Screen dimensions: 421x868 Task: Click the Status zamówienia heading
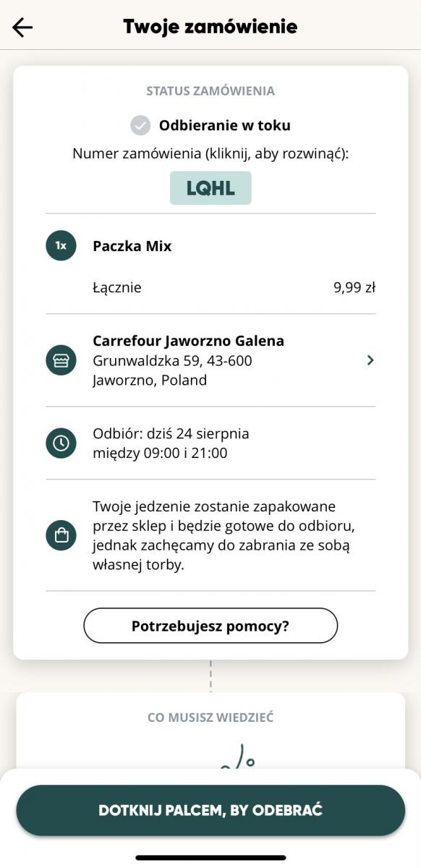point(210,91)
